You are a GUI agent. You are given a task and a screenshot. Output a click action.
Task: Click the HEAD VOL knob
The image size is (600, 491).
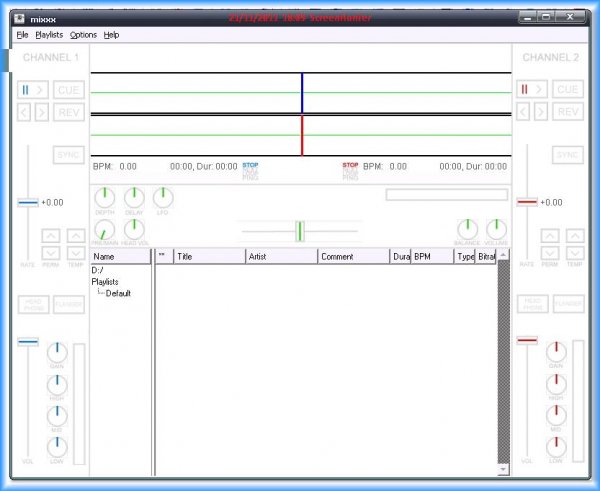point(134,230)
